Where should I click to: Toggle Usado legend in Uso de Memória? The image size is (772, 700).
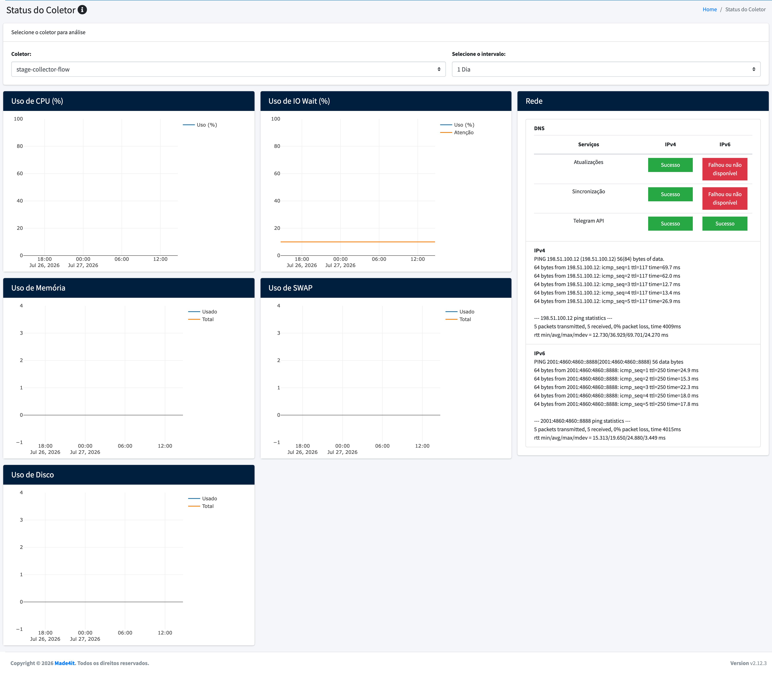(203, 312)
